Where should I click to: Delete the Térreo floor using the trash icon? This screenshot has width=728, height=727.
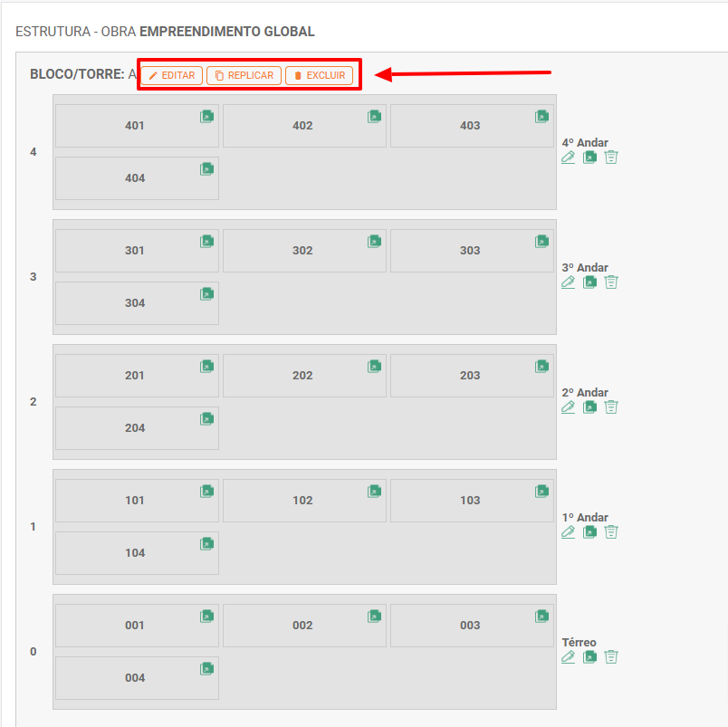tap(611, 656)
